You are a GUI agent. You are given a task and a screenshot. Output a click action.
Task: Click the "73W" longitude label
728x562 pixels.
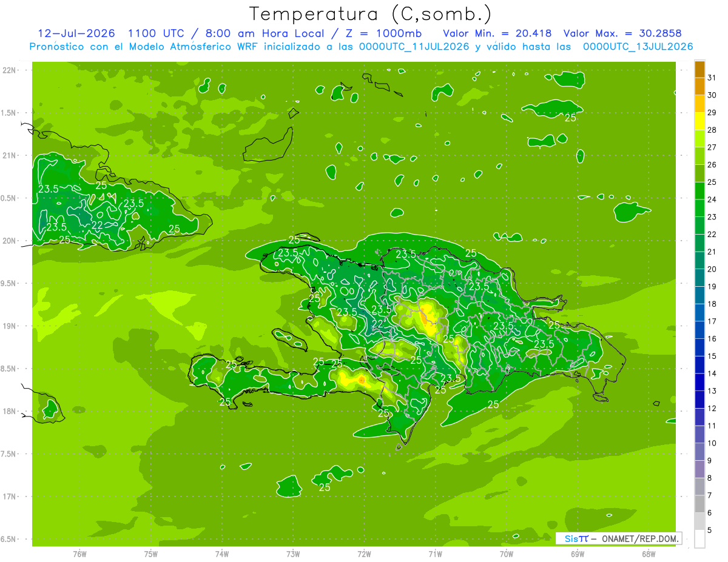pos(293,554)
